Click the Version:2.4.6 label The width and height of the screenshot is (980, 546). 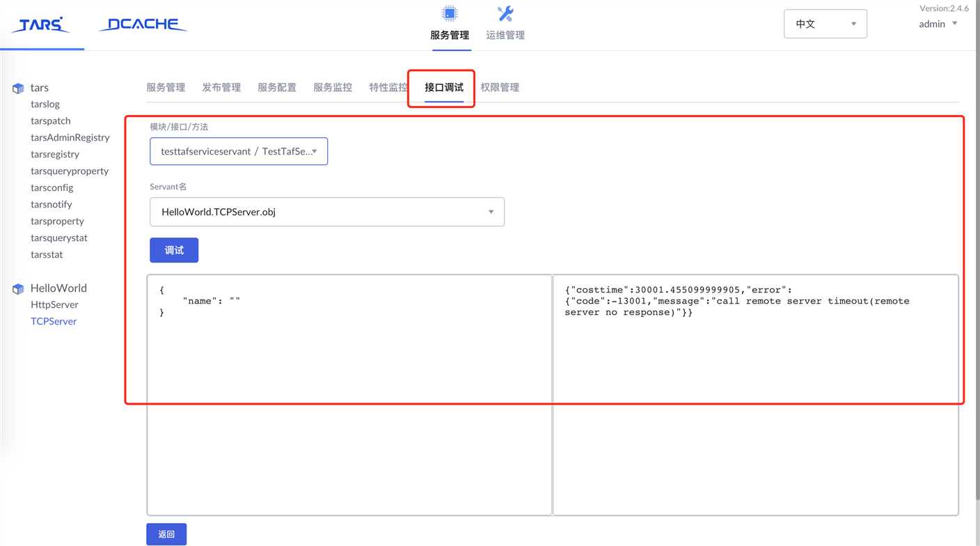[944, 8]
